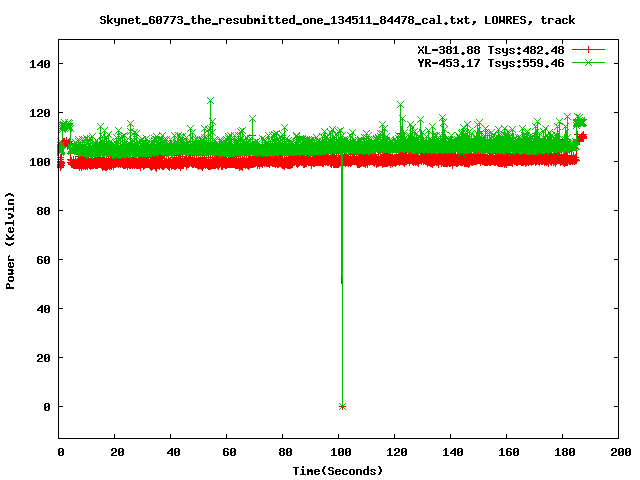Click the green spike near 122 seconds
640x480 pixels.
click(x=400, y=105)
